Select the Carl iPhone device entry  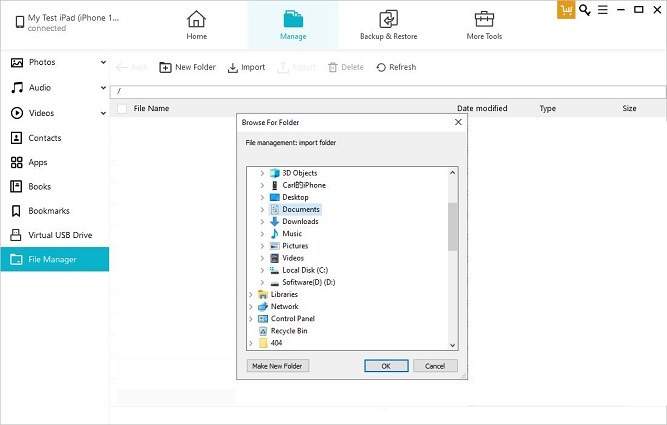pyautogui.click(x=304, y=185)
